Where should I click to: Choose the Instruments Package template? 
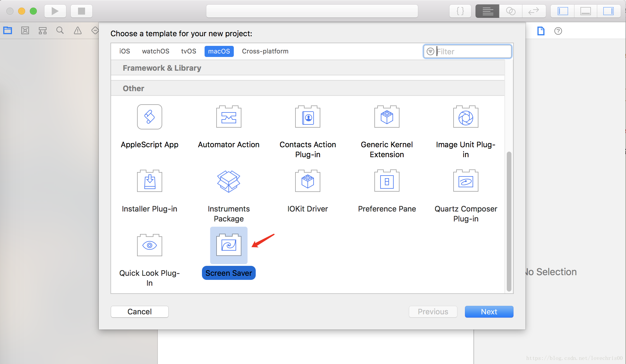[x=229, y=181]
